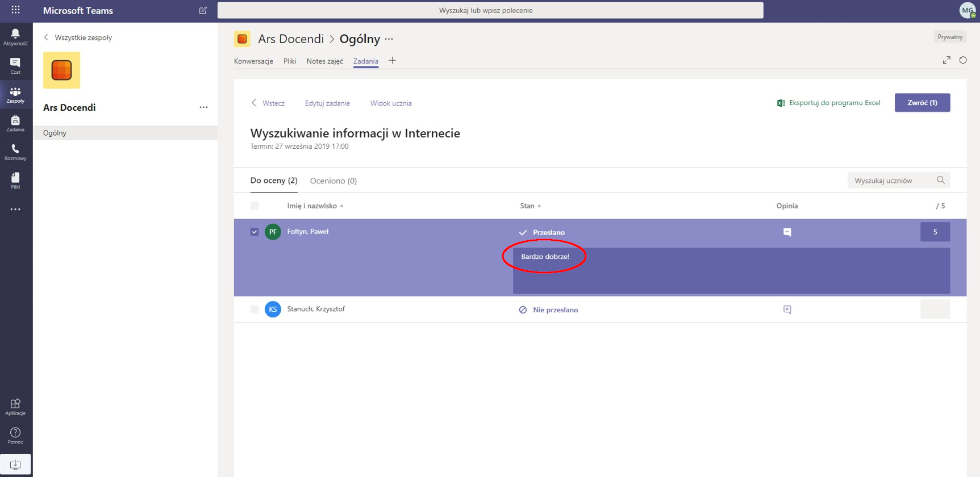Sort by Stan column
Image resolution: width=980 pixels, height=477 pixels.
530,206
